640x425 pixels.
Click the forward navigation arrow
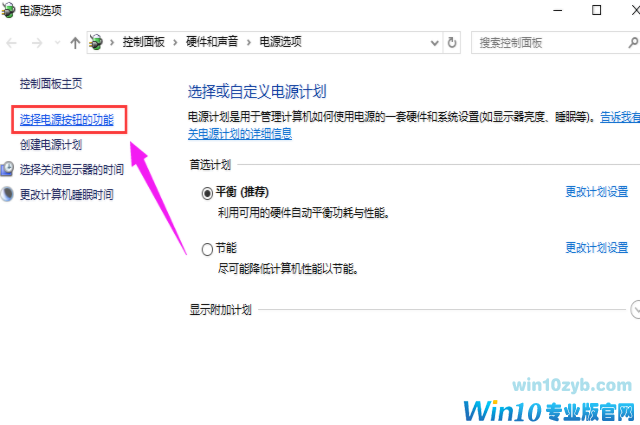point(37,43)
